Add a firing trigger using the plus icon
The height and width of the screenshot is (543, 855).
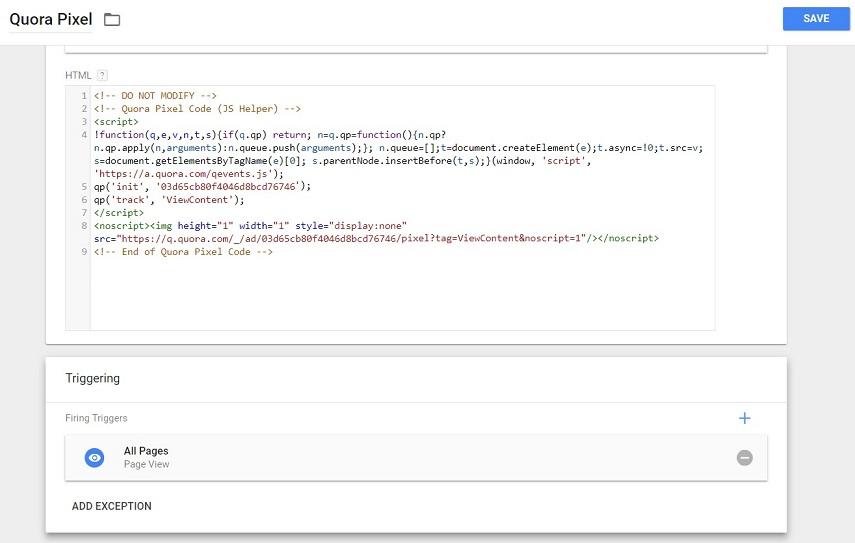[744, 418]
